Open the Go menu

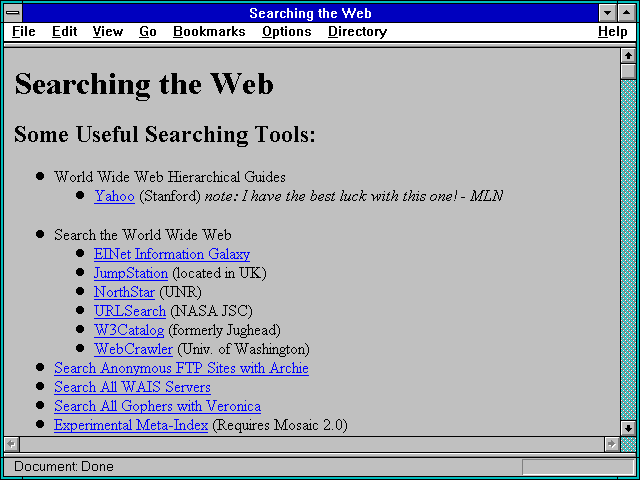point(148,32)
